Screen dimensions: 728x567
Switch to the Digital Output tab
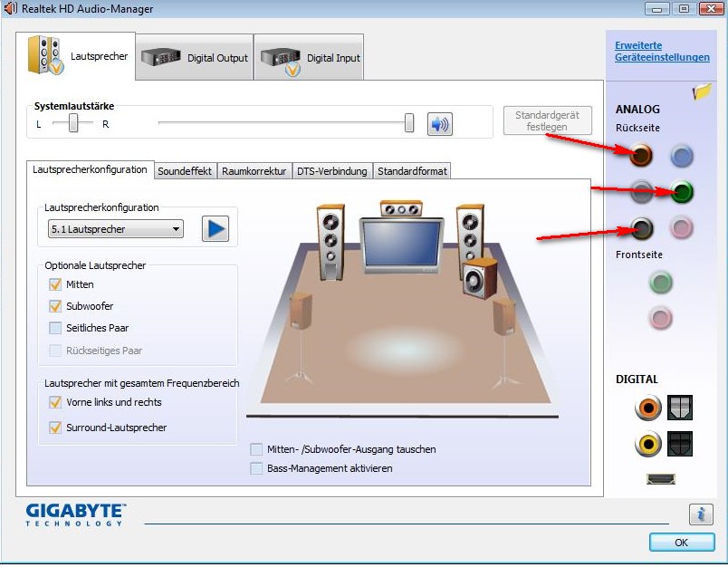pyautogui.click(x=195, y=58)
